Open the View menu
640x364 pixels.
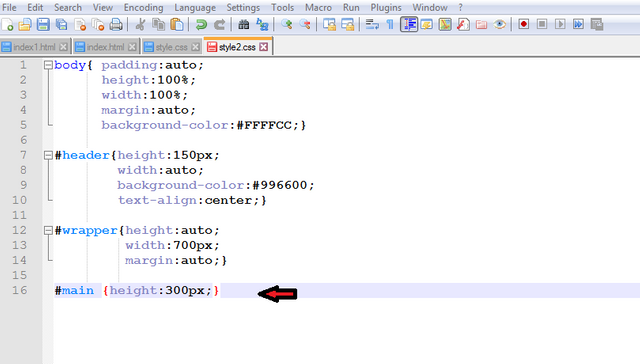pos(102,7)
